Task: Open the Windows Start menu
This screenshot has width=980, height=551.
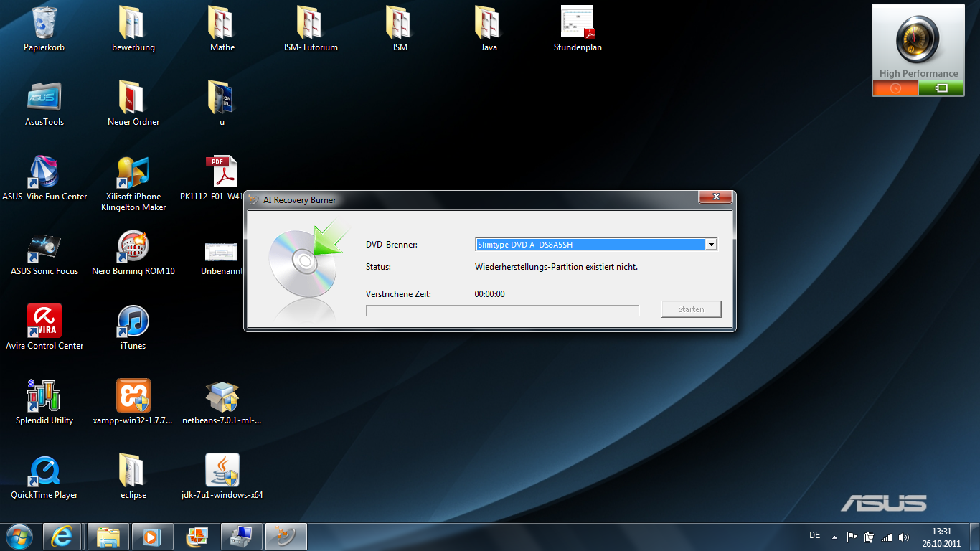Action: [18, 536]
